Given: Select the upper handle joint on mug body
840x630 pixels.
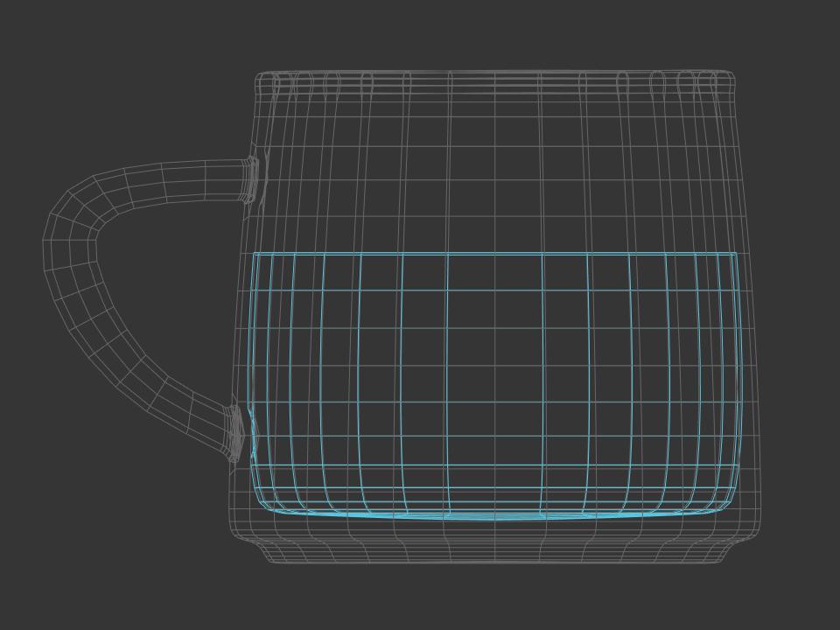Looking at the screenshot, I should tap(251, 179).
